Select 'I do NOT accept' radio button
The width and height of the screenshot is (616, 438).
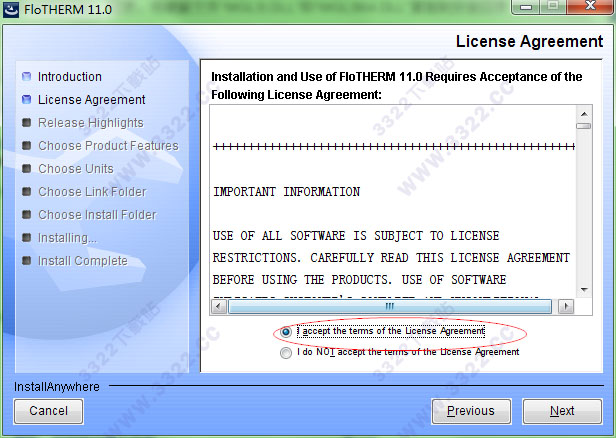pyautogui.click(x=286, y=353)
